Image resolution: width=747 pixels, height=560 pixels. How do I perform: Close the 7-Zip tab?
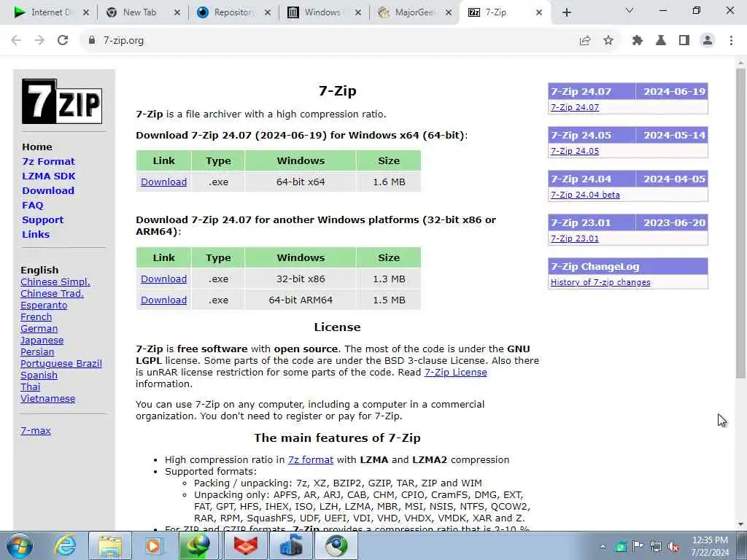click(x=539, y=12)
